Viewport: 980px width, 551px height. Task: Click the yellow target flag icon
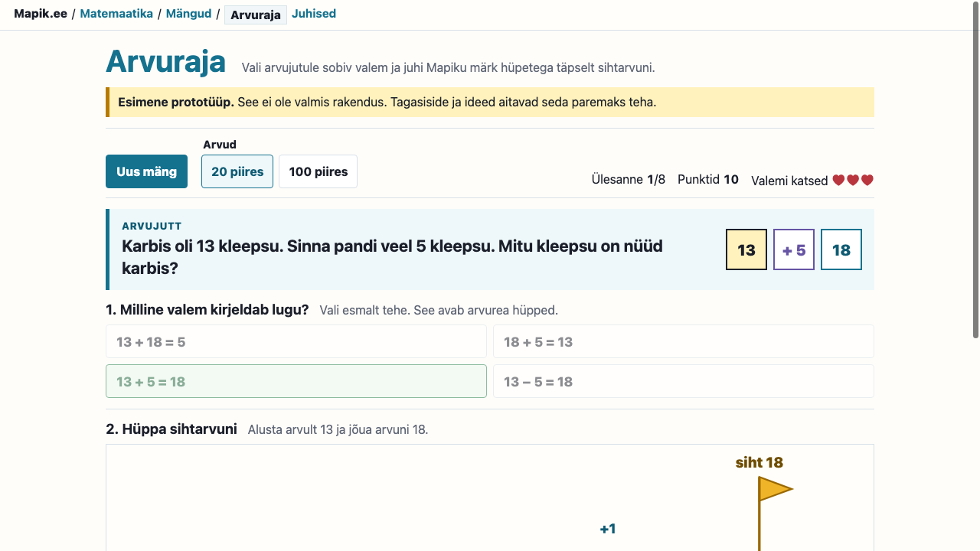tap(775, 489)
